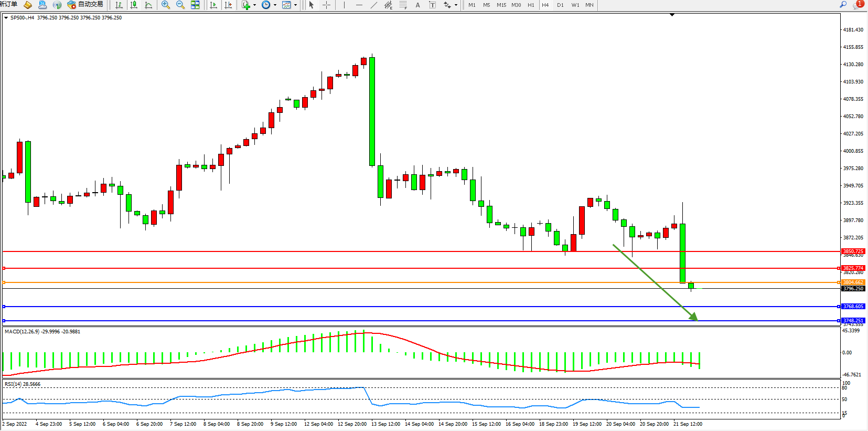
Task: Switch to the M15 timeframe
Action: [501, 5]
